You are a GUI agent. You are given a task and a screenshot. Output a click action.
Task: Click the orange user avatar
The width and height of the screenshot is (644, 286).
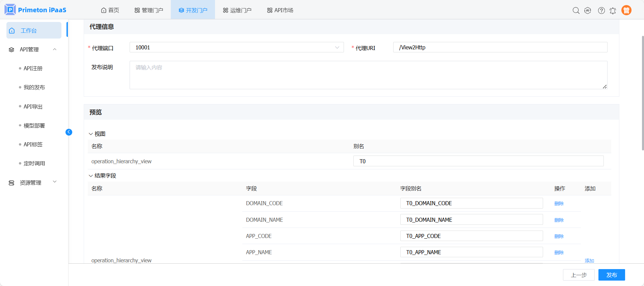click(626, 10)
